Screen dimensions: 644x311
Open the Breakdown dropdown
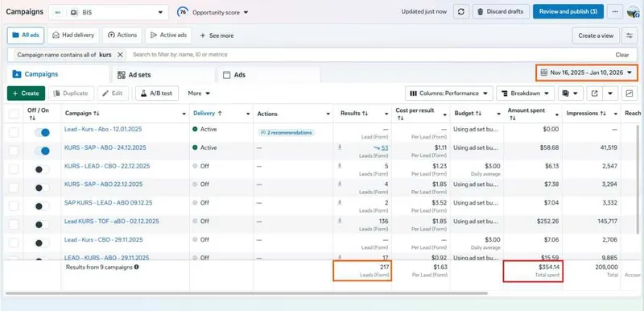coord(526,93)
